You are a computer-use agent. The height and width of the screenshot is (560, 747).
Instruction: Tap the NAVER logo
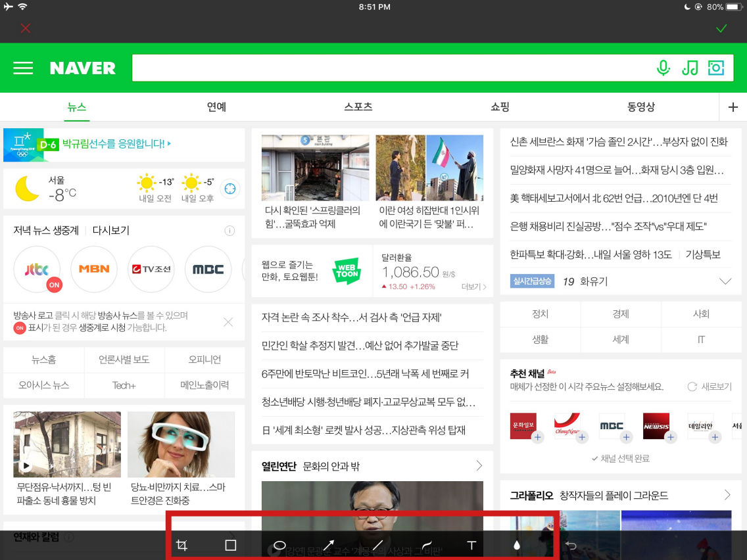tap(82, 68)
